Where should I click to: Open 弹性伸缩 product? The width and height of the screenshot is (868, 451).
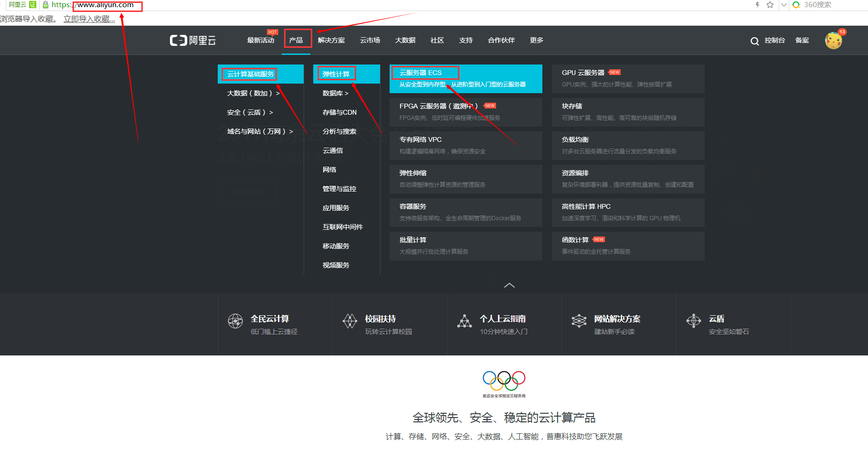(466, 179)
